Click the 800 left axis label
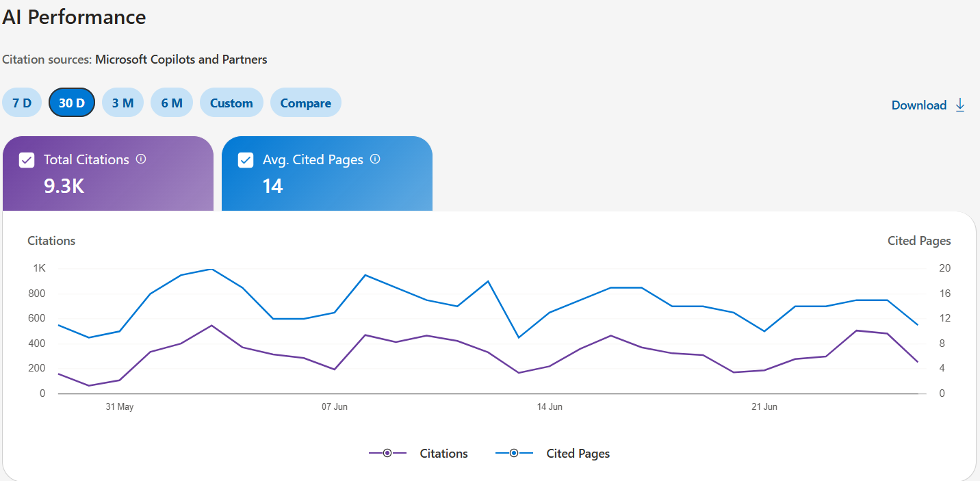Image resolution: width=980 pixels, height=481 pixels. point(37,294)
